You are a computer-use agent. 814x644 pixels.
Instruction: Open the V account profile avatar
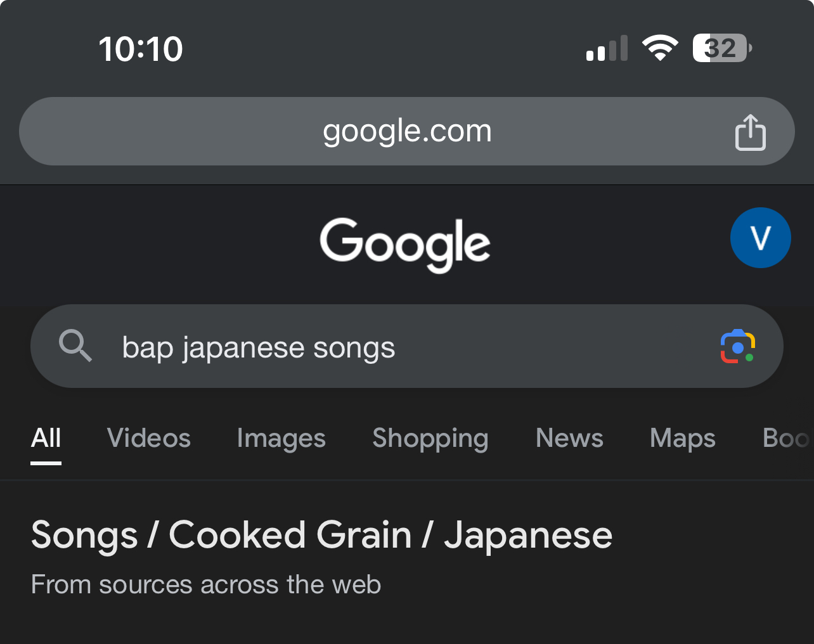(x=760, y=238)
